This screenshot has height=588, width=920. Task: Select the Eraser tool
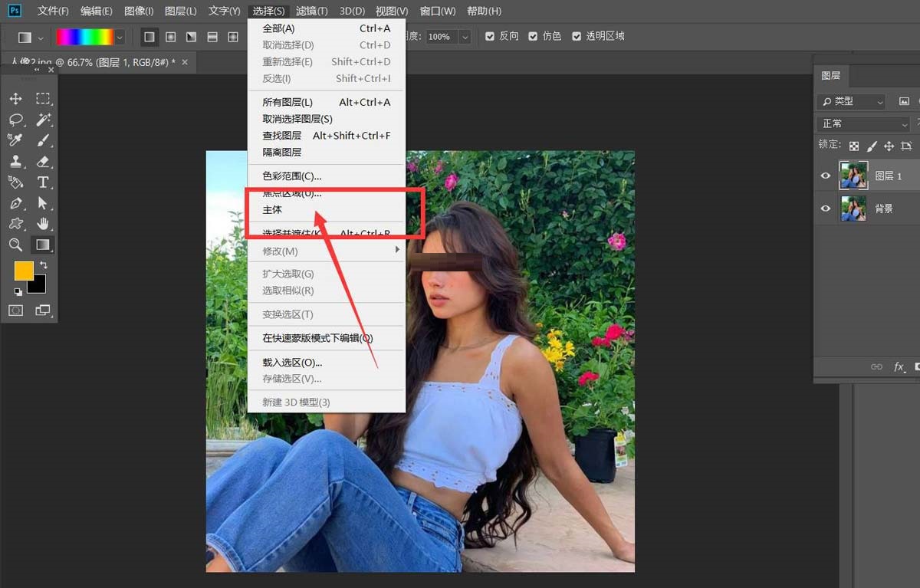(44, 161)
